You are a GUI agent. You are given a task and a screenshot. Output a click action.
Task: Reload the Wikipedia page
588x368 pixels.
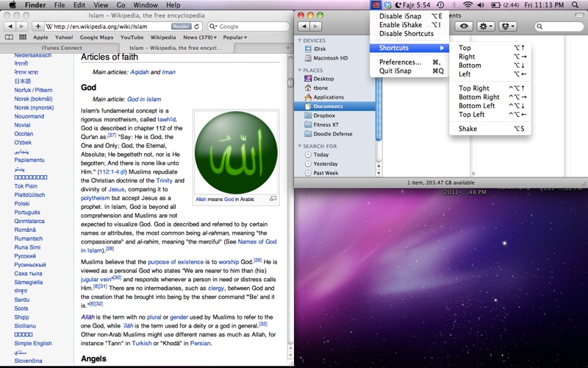(198, 26)
